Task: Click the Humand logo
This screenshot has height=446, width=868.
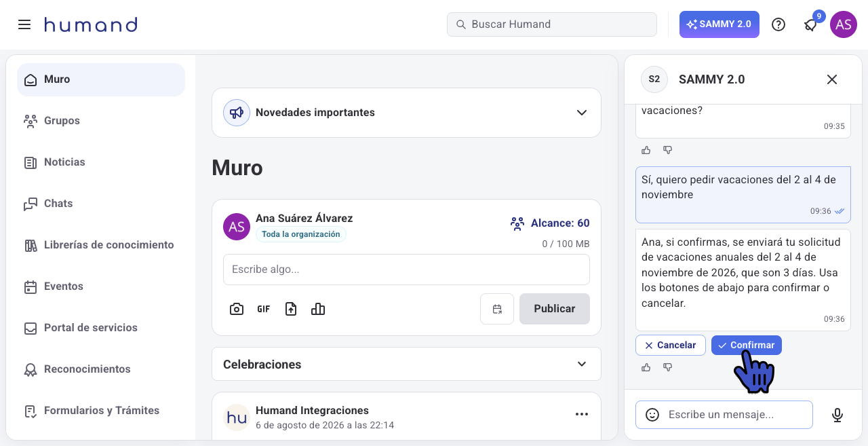Action: 91,24
